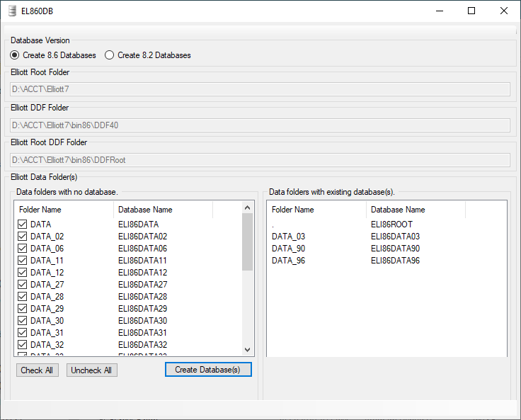Click the ELI86DATA06 database name cell
The height and width of the screenshot is (420, 521).
pos(142,248)
